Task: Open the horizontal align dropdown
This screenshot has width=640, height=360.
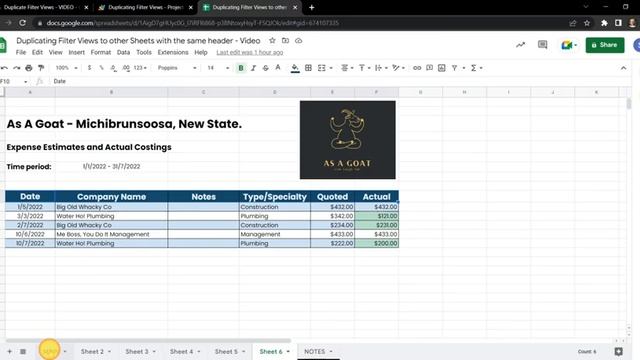Action: click(347, 68)
